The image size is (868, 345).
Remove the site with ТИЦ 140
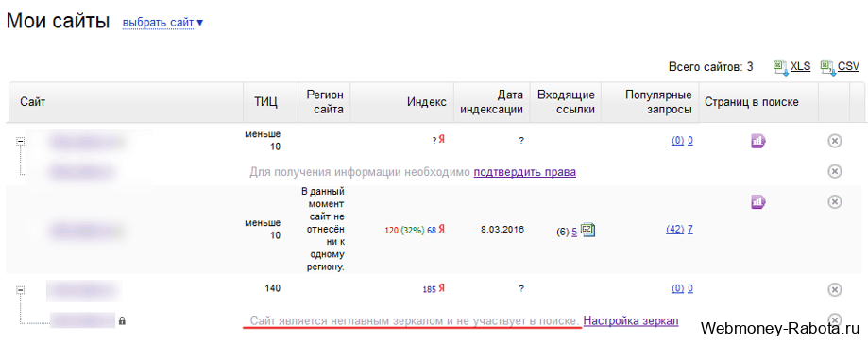tap(835, 289)
